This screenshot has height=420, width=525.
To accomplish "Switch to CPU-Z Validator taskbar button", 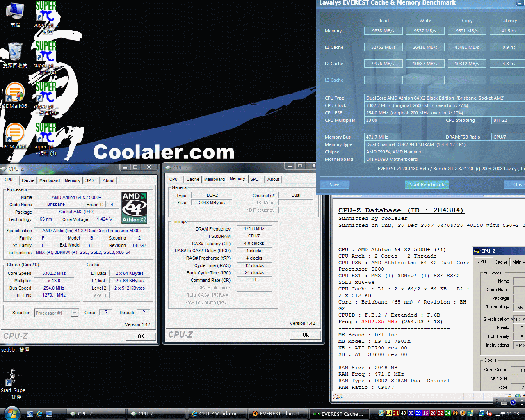I will [x=217, y=414].
